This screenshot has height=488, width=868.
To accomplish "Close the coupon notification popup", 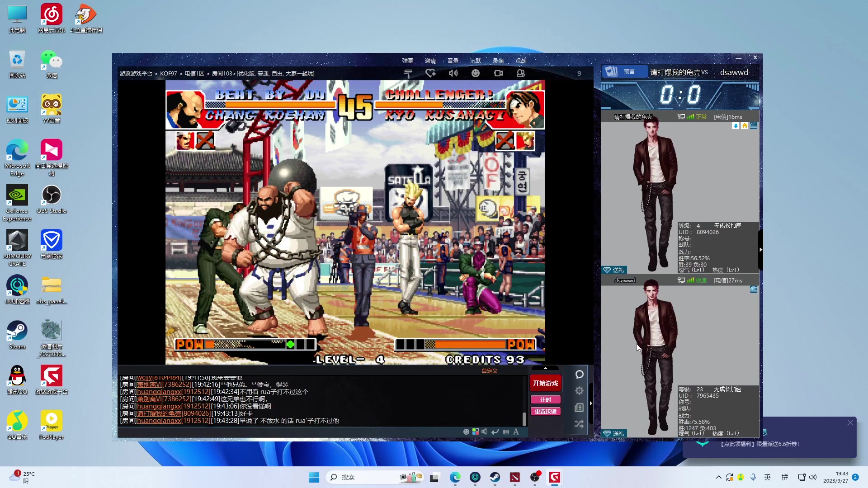I will [850, 422].
